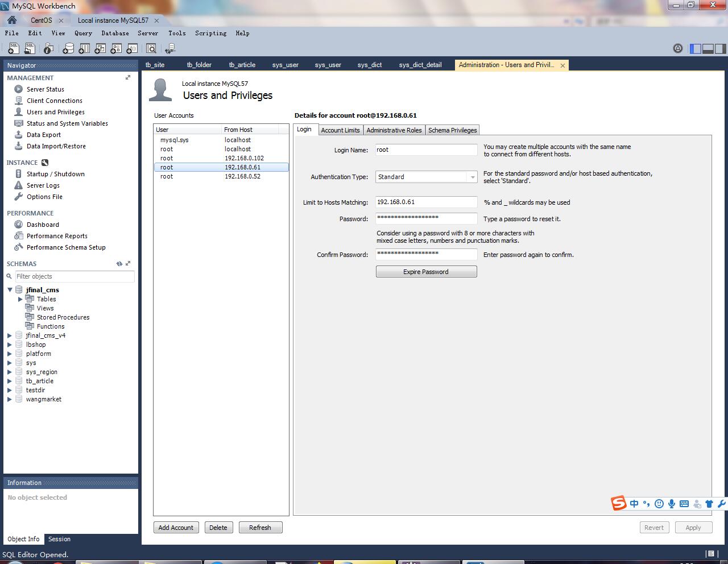
Task: Focus the Limit to Hosts Matching field
Action: (426, 202)
